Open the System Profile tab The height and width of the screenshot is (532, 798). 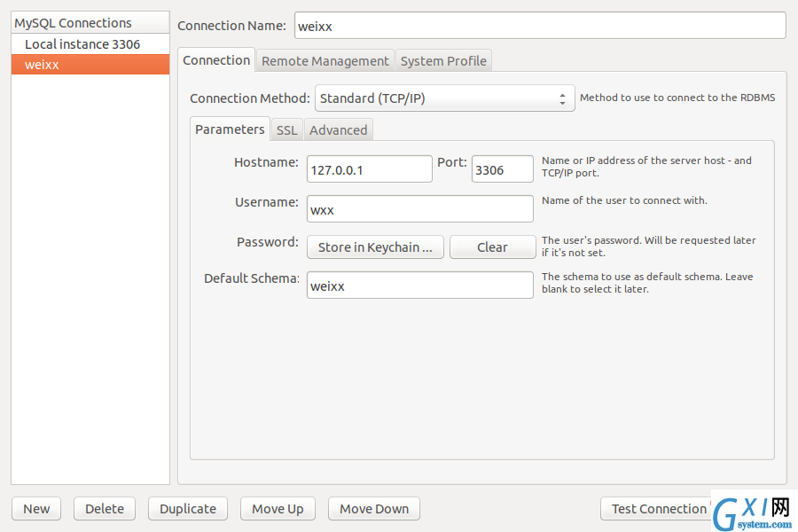click(x=443, y=61)
